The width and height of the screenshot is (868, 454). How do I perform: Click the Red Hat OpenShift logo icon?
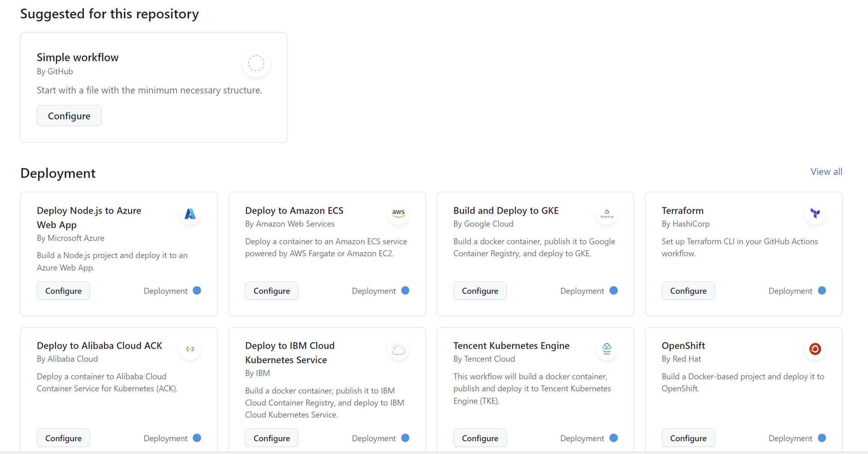(x=815, y=349)
